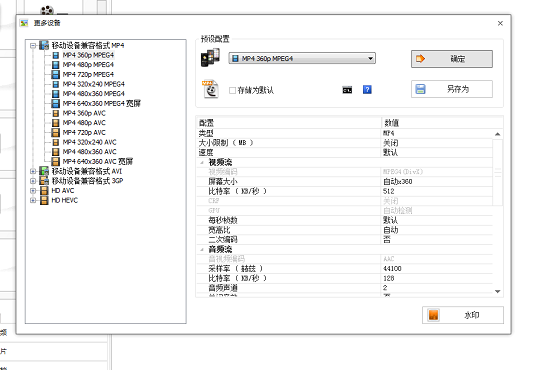Click the 移动设备兼容格式 3GP folder icon

point(44,181)
